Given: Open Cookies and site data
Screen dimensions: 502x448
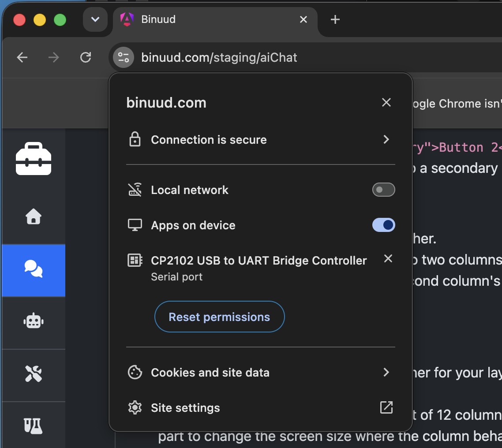Looking at the screenshot, I should click(x=261, y=372).
